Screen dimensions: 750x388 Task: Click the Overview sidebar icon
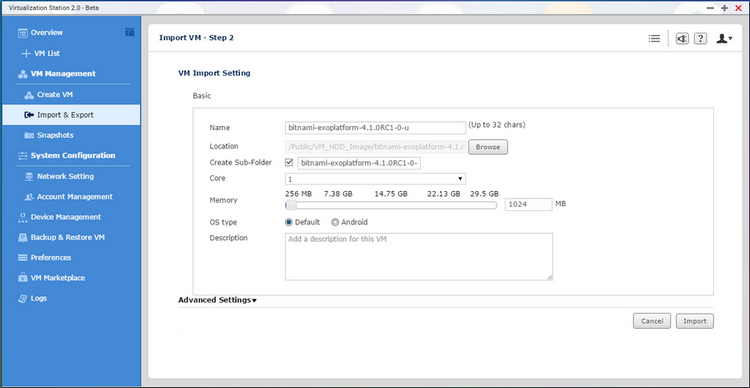pyautogui.click(x=22, y=33)
